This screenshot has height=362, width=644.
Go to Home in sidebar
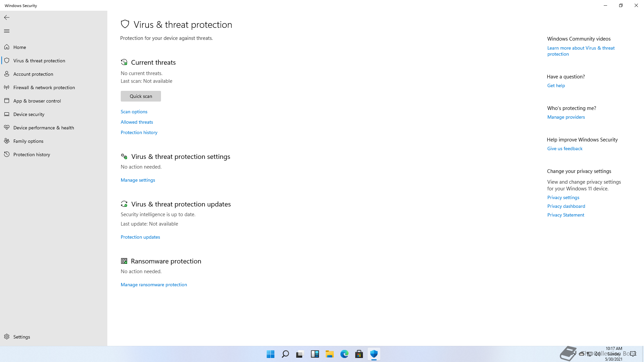[54, 47]
